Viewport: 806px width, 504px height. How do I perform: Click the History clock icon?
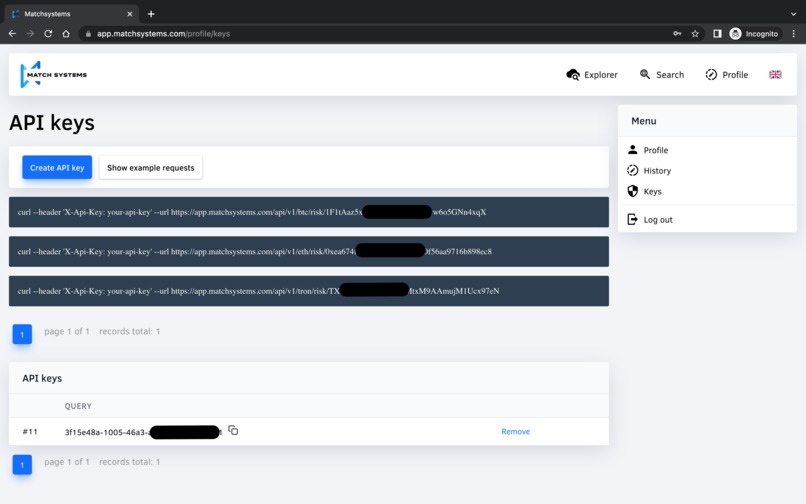632,170
